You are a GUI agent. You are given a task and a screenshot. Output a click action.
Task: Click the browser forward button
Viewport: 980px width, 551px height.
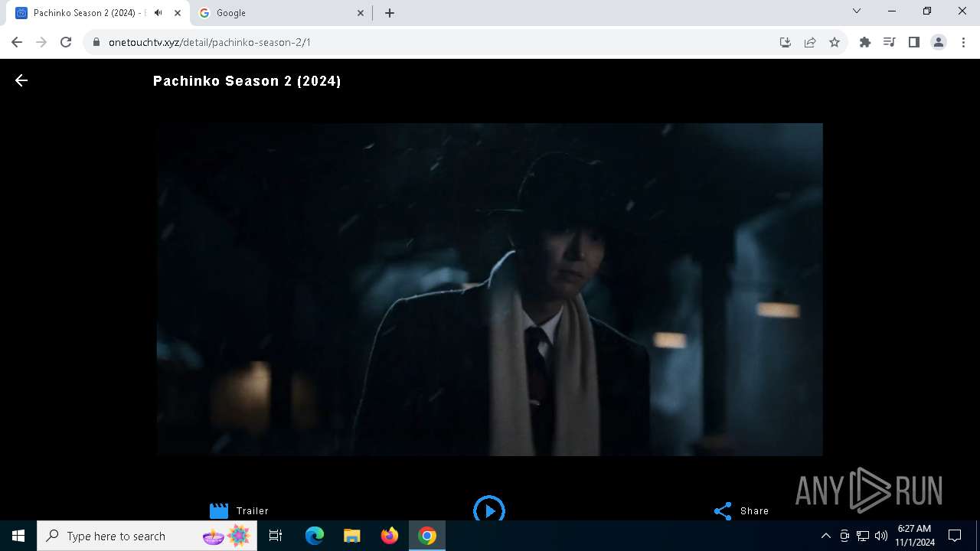(41, 42)
